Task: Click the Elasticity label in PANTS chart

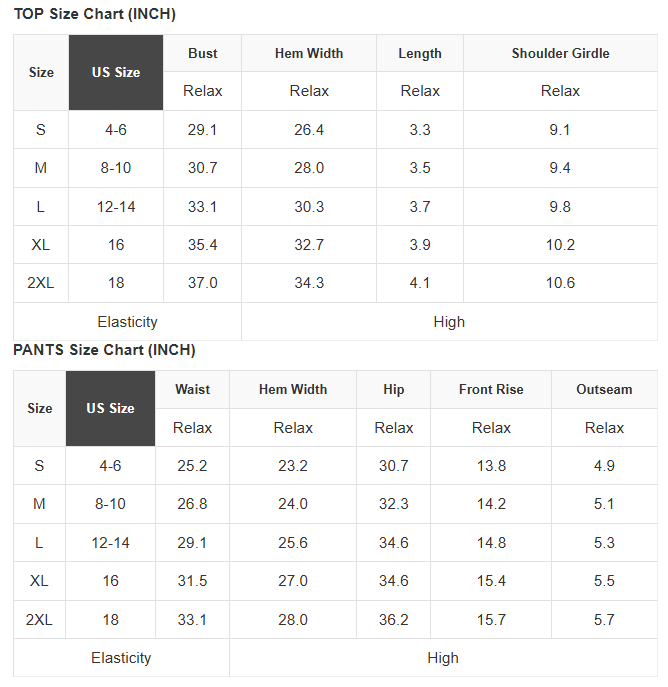Action: coord(121,658)
